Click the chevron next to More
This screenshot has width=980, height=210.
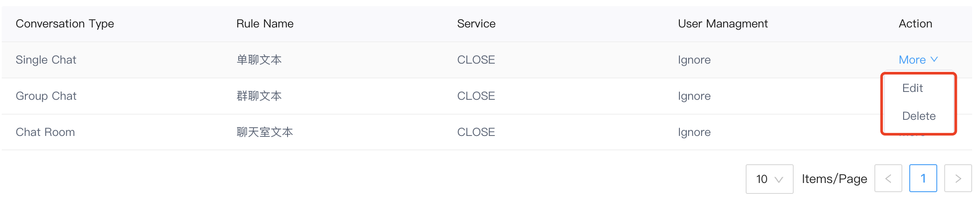coord(934,59)
